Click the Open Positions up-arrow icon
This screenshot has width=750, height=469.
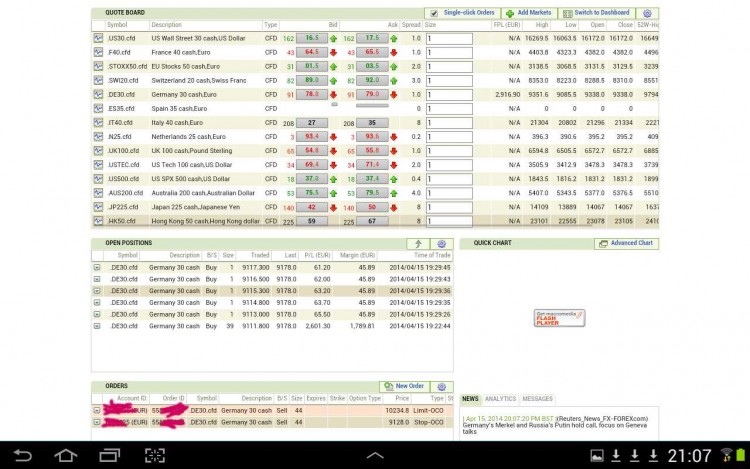418,244
